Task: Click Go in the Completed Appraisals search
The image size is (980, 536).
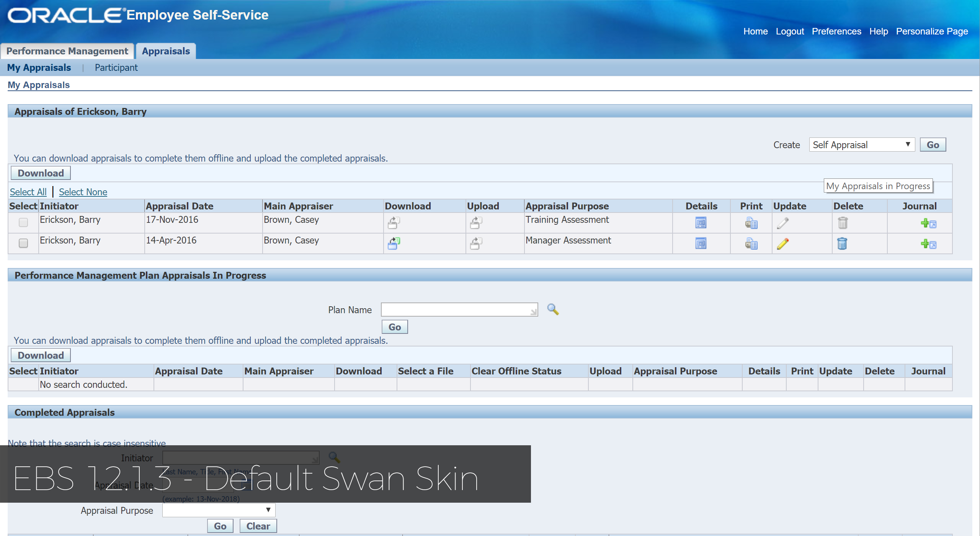Action: 220,526
